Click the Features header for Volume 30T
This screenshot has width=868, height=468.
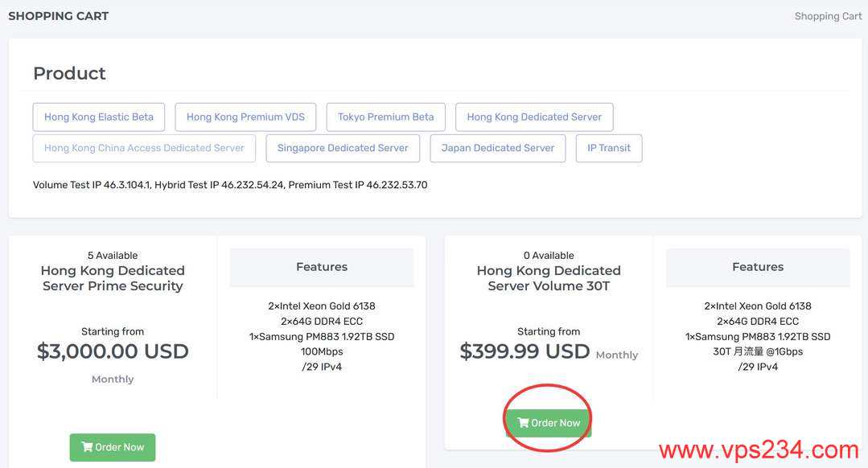point(758,267)
